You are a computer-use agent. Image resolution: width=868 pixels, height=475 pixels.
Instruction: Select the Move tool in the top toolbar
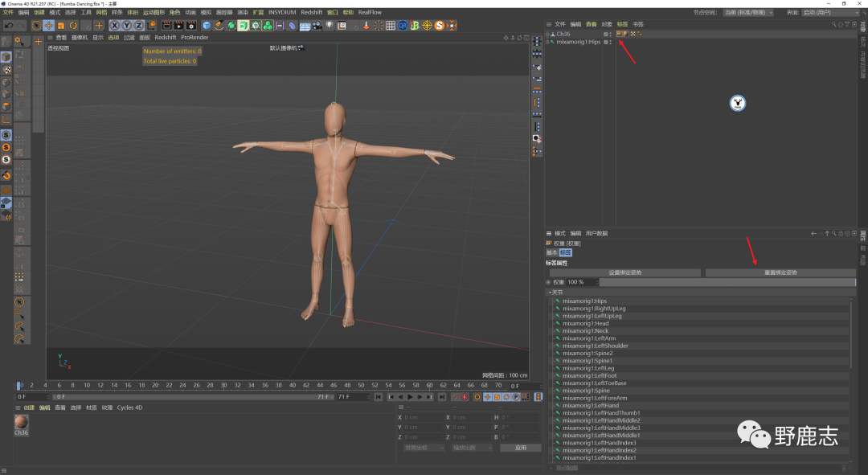(48, 26)
